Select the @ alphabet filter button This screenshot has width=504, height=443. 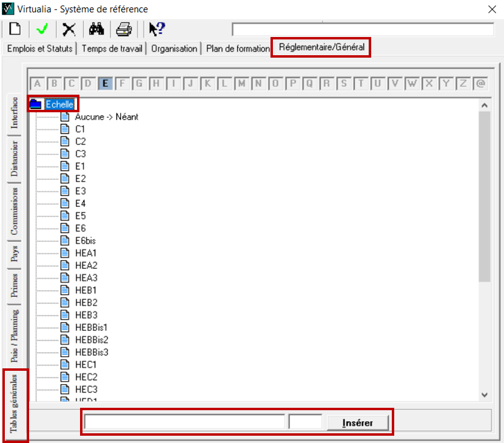[x=481, y=84]
